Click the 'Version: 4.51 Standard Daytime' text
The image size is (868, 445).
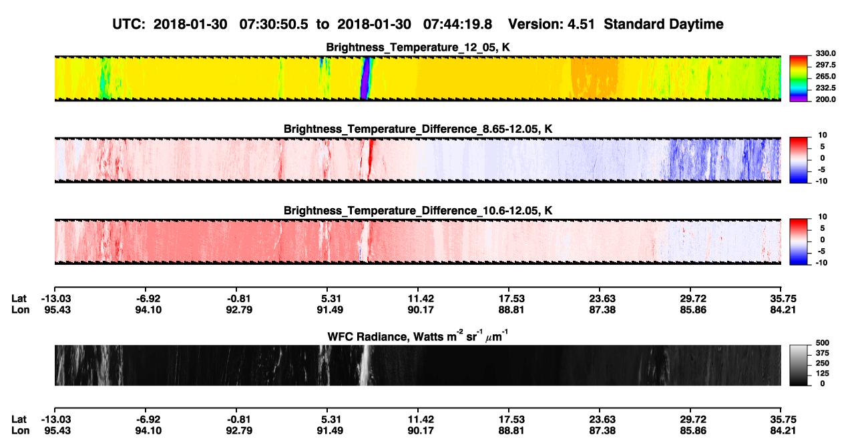pos(616,24)
